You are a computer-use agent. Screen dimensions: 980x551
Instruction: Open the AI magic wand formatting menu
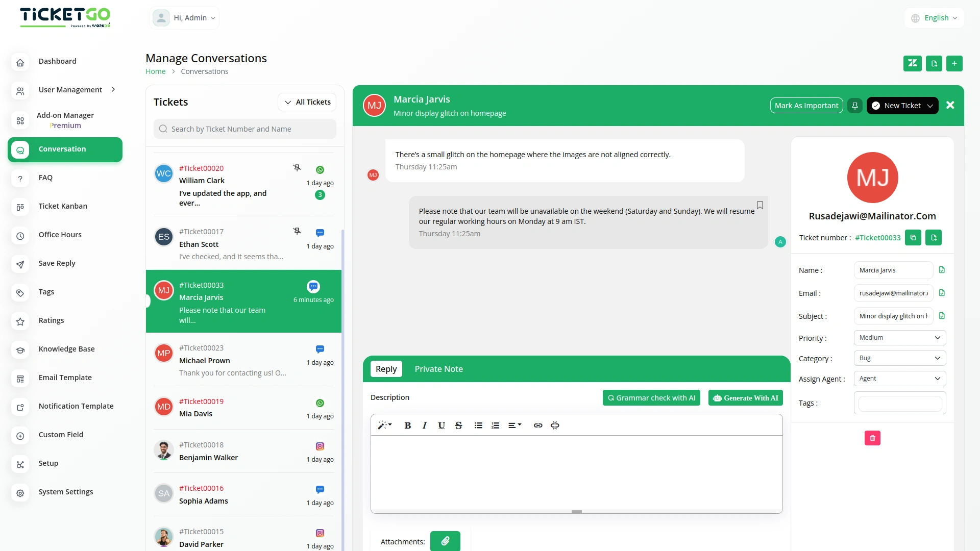pyautogui.click(x=385, y=425)
